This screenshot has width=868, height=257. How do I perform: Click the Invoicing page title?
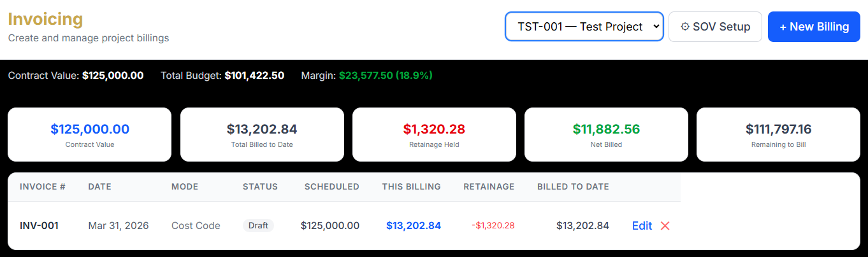point(45,19)
